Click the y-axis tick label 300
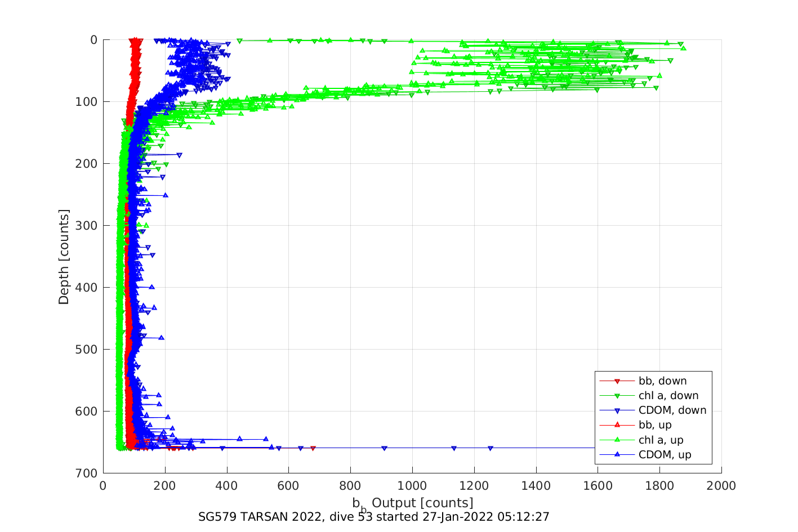Image resolution: width=798 pixels, height=532 pixels. (88, 226)
